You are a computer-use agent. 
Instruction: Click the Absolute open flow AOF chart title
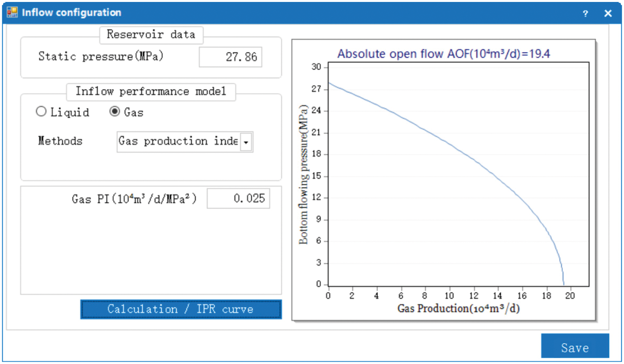click(x=443, y=54)
